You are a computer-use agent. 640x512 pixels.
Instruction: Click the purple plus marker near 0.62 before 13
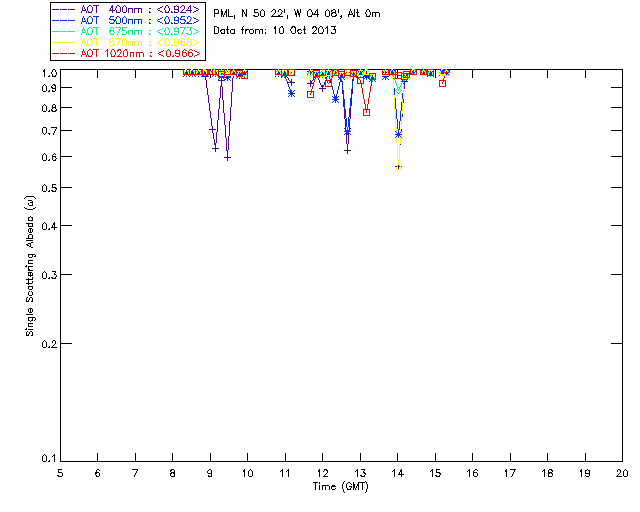tap(347, 151)
